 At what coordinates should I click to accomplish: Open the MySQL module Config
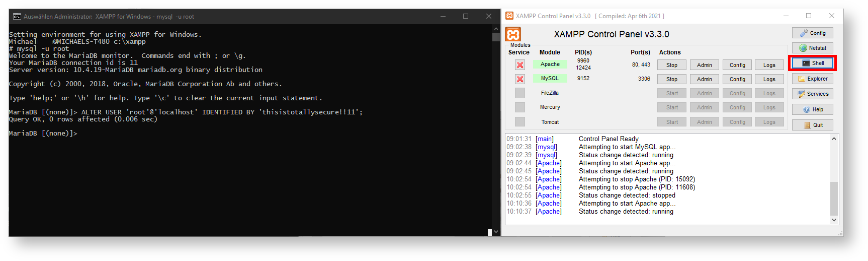pyautogui.click(x=737, y=79)
